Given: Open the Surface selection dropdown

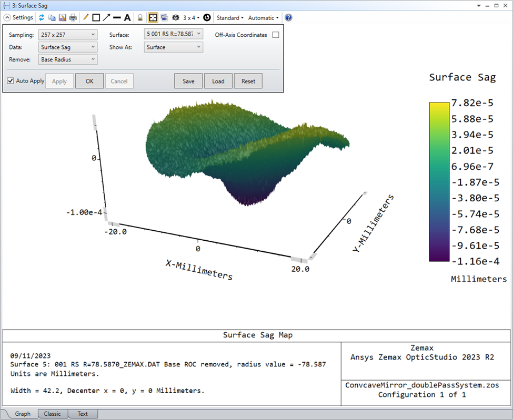Looking at the screenshot, I should (x=174, y=34).
